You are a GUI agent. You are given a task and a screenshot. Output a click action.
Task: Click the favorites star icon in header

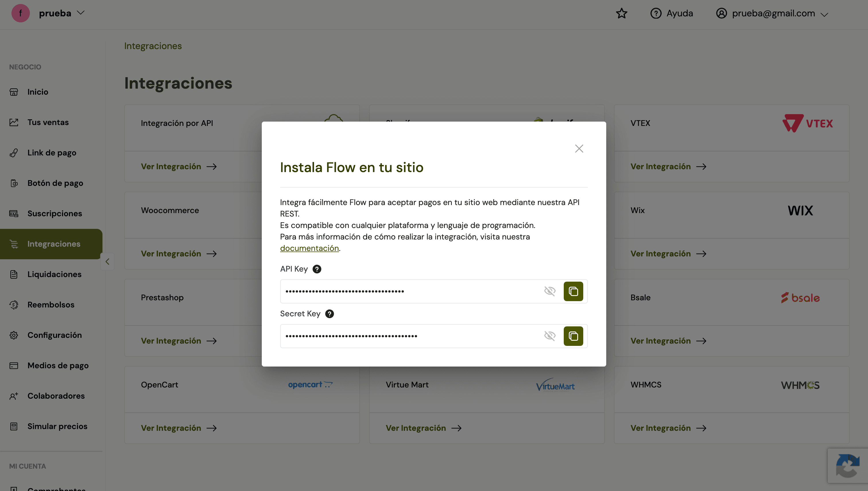tap(621, 13)
